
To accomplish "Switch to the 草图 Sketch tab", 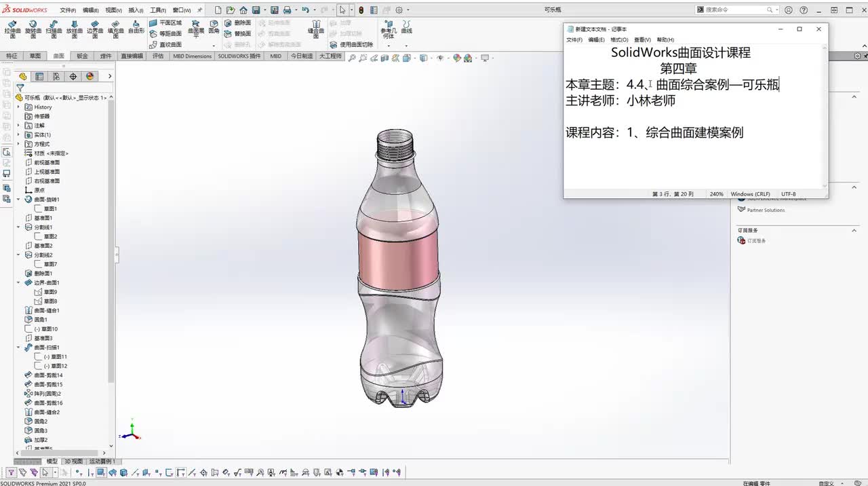I will [35, 56].
